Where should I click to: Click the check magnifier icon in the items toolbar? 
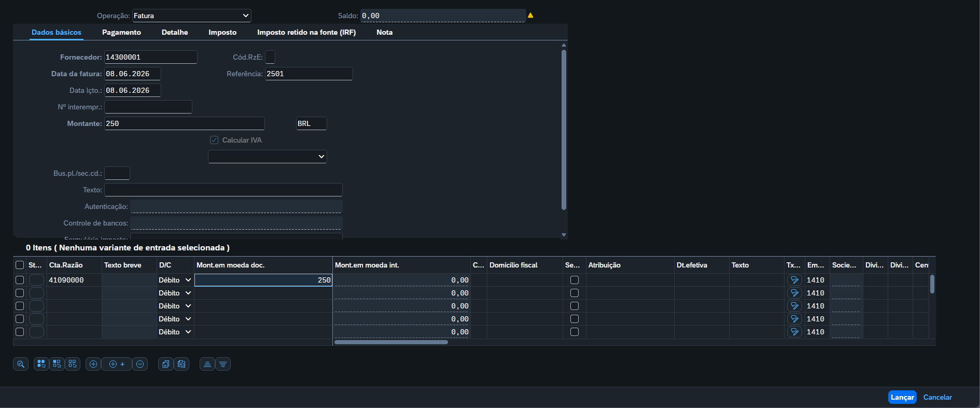[x=21, y=364]
